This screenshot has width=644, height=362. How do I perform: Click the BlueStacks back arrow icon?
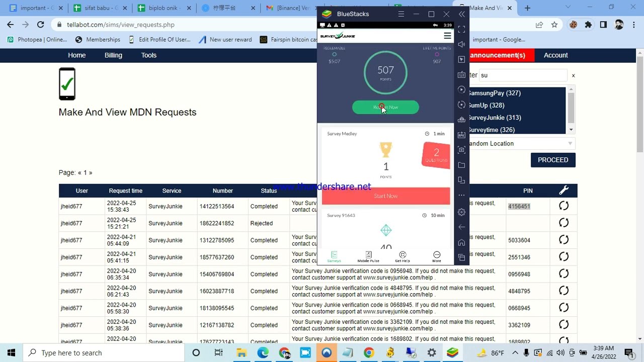(x=461, y=227)
